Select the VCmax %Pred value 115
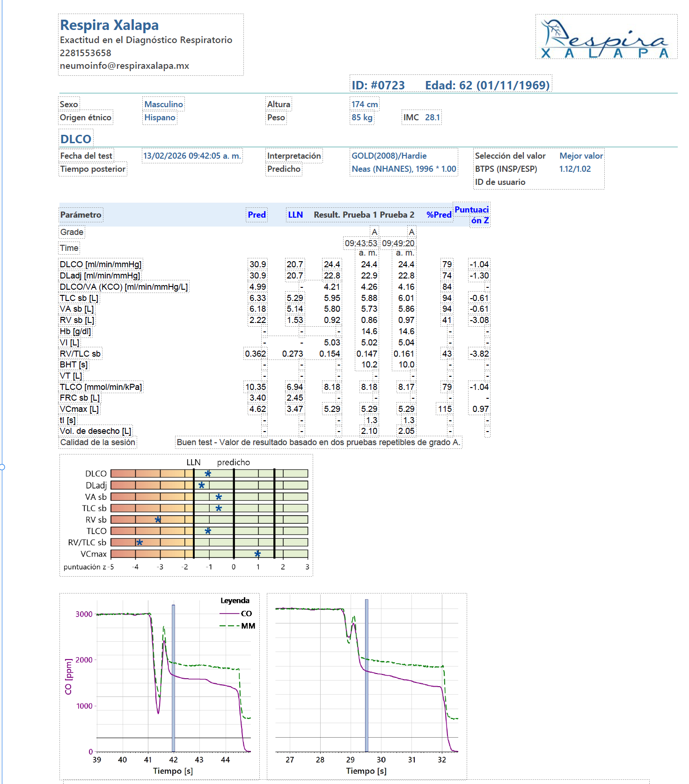Image resolution: width=689 pixels, height=784 pixels. (445, 409)
